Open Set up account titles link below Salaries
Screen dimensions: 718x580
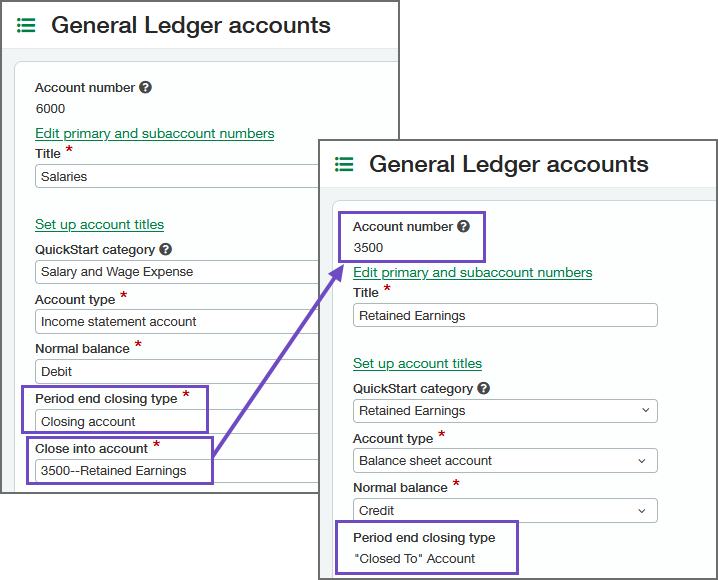click(x=99, y=224)
